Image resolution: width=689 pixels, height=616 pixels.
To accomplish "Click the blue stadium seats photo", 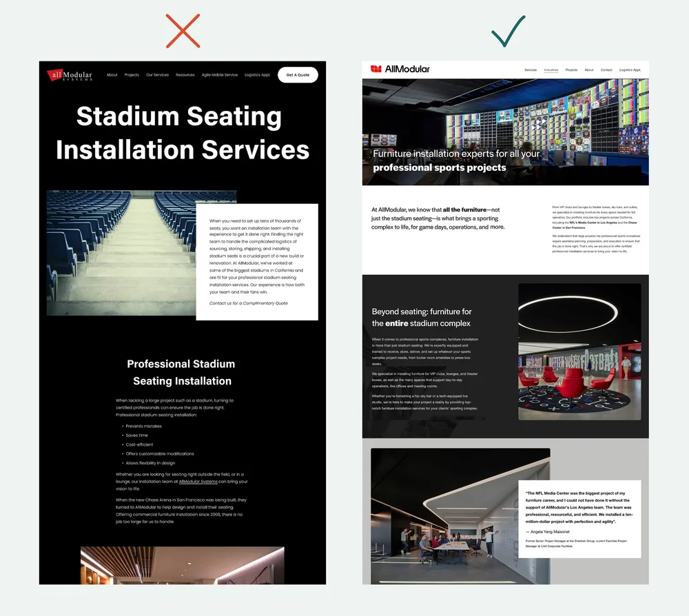I will point(121,253).
